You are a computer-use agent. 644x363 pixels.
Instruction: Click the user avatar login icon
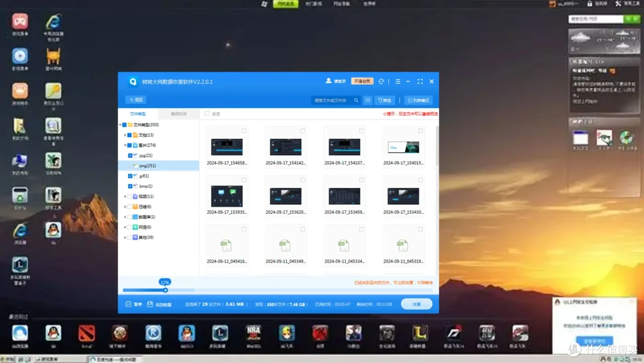click(329, 81)
